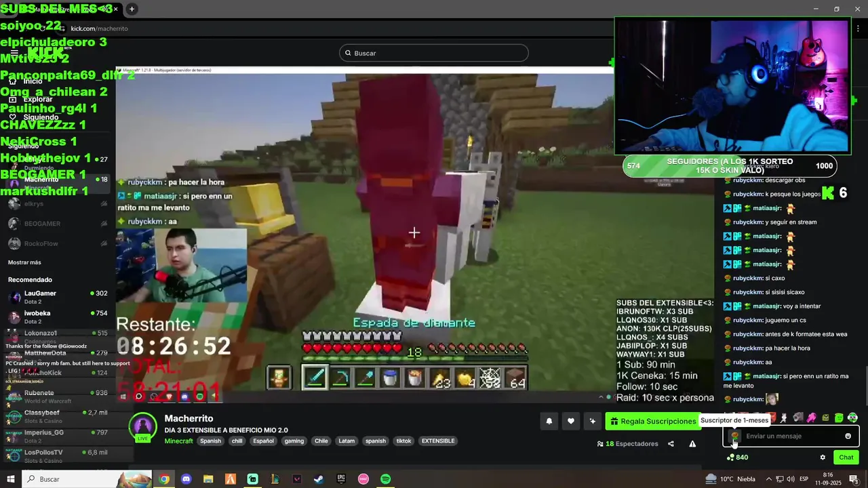Focus the Enviar un mensaje box
868x488 pixels.
pyautogui.click(x=791, y=436)
